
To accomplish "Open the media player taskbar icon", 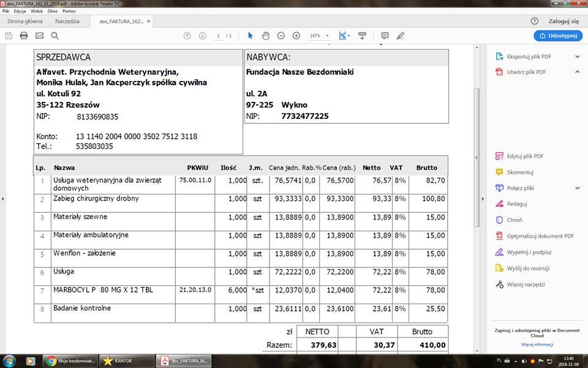I will pyautogui.click(x=31, y=361).
